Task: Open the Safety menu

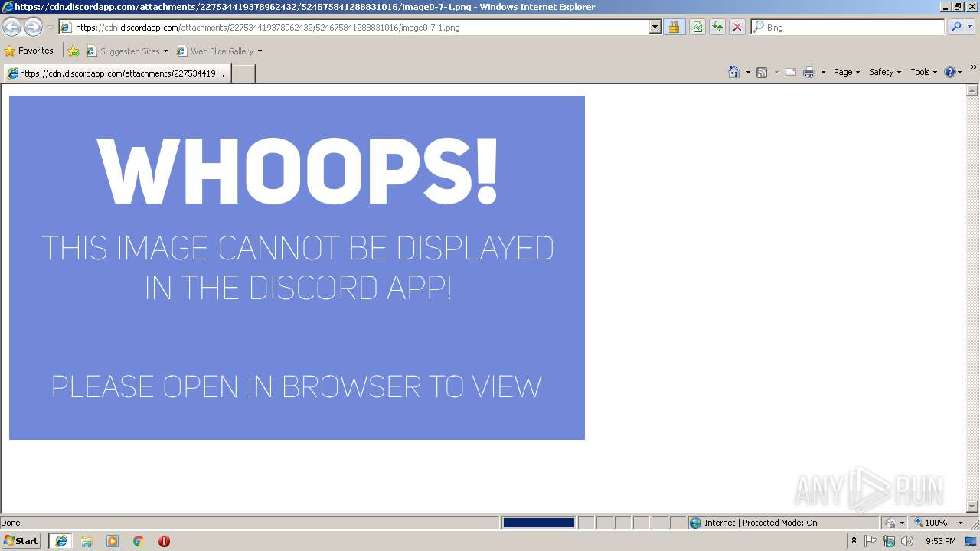Action: point(885,72)
